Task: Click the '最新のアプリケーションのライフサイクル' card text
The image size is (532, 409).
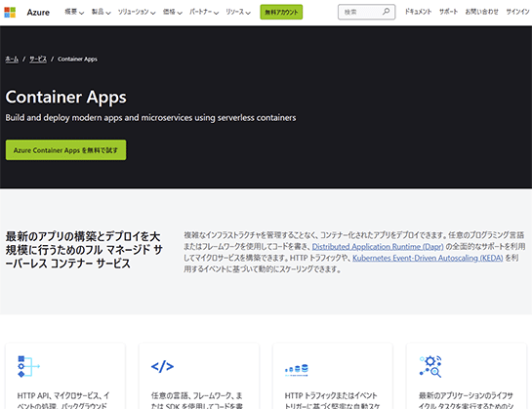Action: pyautogui.click(x=467, y=400)
